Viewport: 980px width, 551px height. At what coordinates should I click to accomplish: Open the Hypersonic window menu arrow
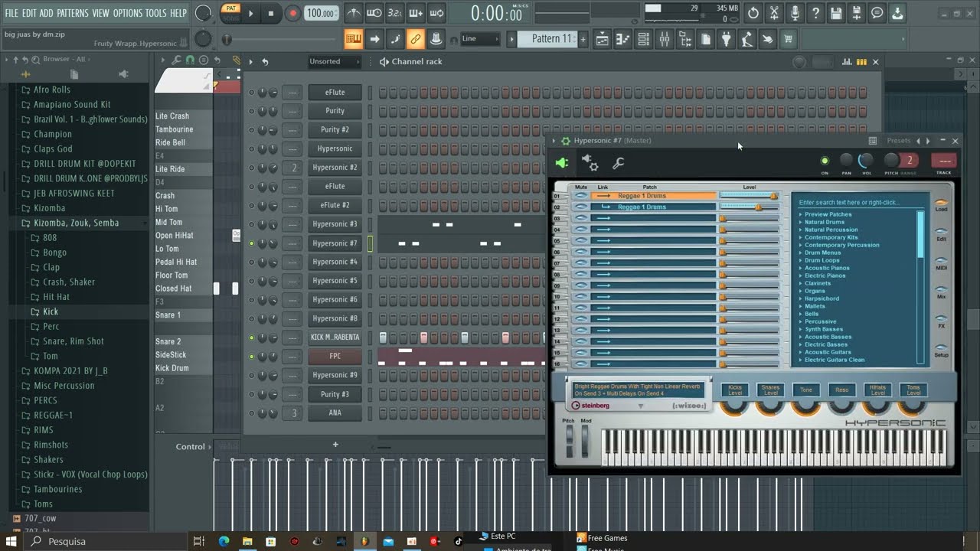[554, 141]
